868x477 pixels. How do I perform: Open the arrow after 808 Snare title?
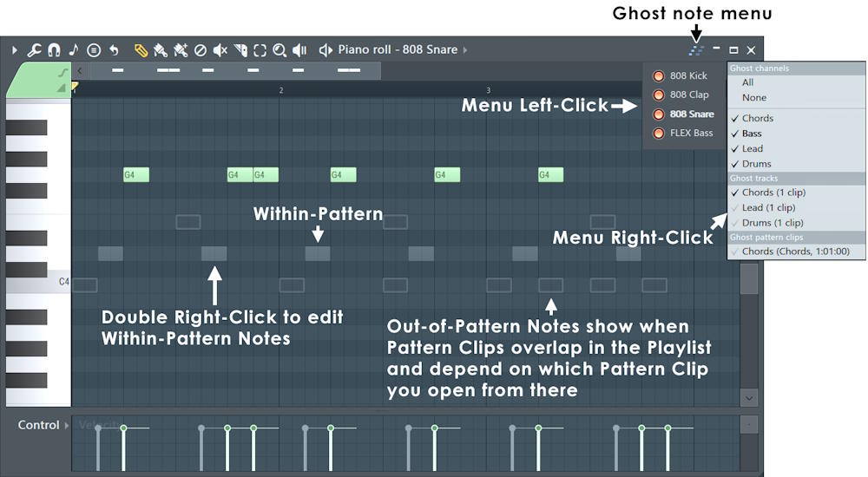[x=464, y=50]
